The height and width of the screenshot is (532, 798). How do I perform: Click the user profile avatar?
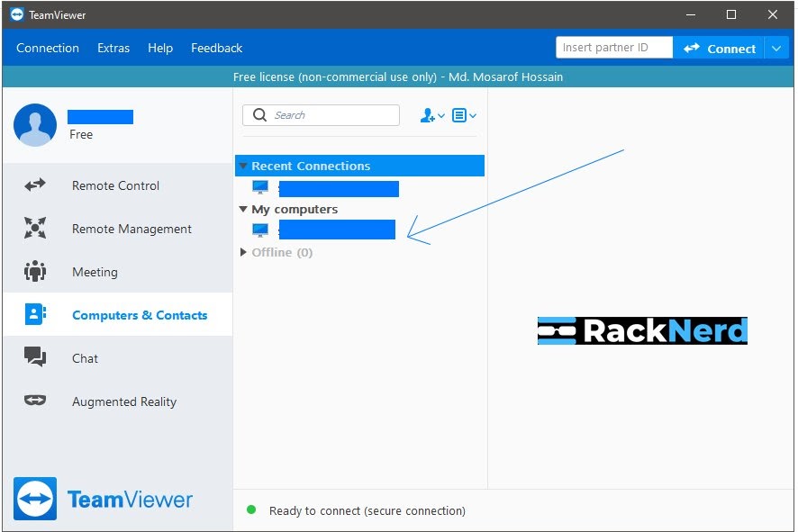click(35, 125)
